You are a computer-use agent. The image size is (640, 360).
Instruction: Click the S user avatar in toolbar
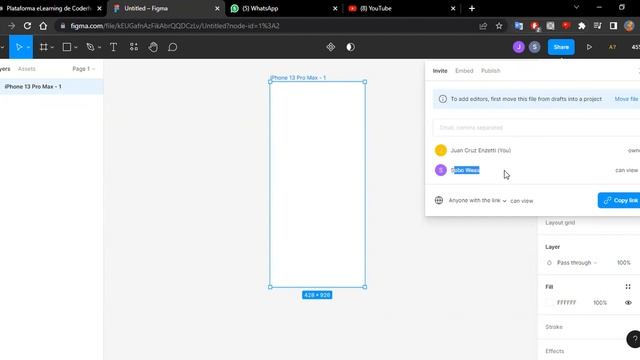point(535,47)
